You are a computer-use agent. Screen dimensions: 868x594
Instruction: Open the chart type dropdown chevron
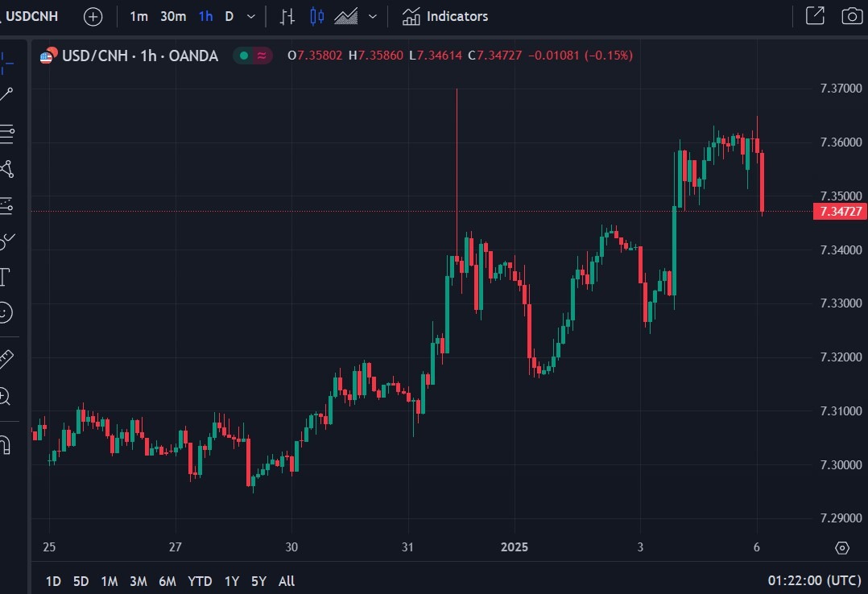371,16
